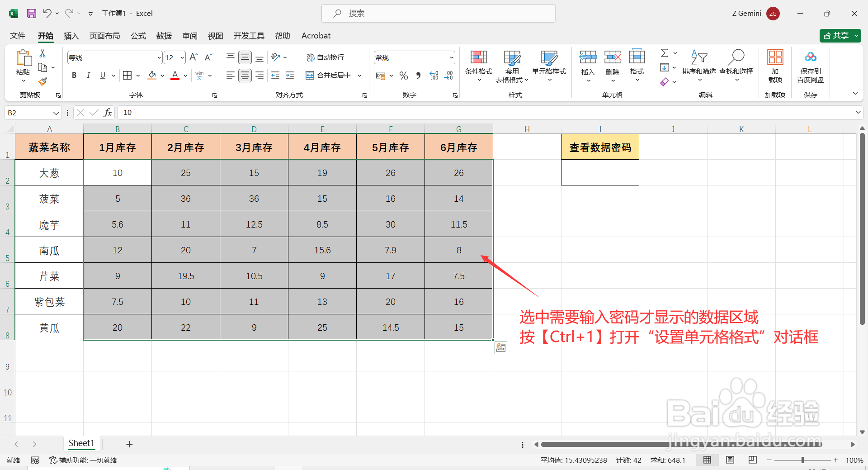
Task: Open the Name Box dropdown arrow
Action: (x=56, y=113)
